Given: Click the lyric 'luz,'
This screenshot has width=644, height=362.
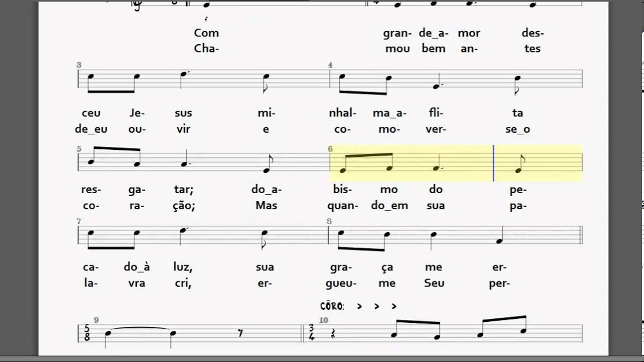Looking at the screenshot, I should point(183,267).
